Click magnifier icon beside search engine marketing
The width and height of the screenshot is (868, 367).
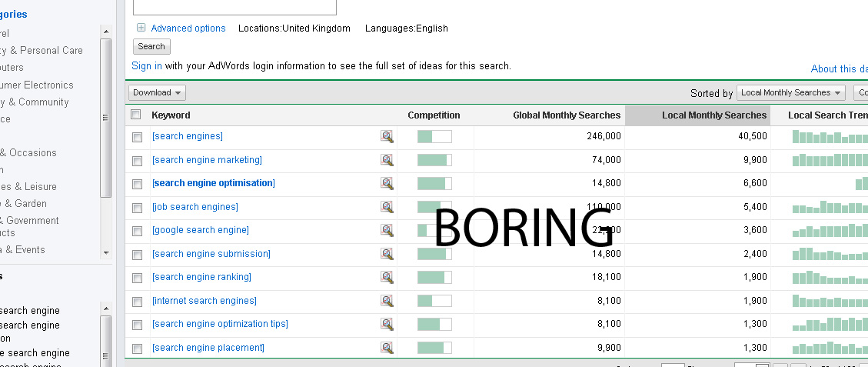coord(387,160)
